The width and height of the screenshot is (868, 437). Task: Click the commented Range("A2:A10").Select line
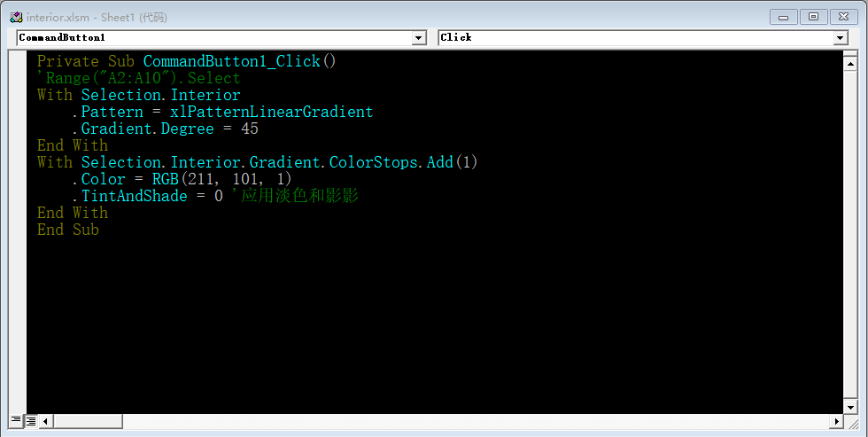[139, 78]
